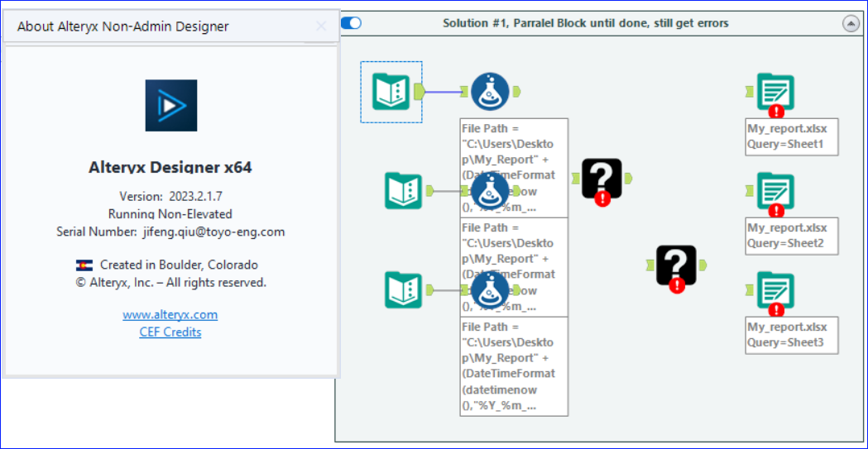Click the Running Non-Elevated text
Viewport: 868px width, 449px height.
tap(170, 214)
